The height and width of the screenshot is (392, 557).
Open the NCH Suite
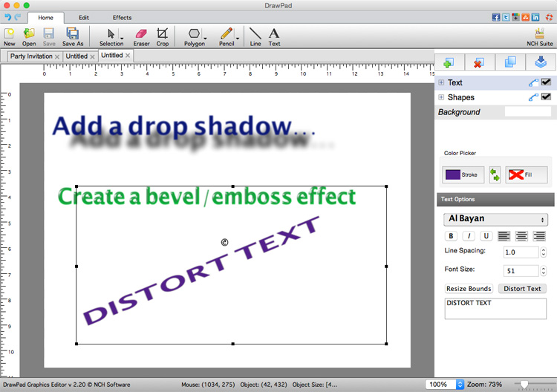540,35
